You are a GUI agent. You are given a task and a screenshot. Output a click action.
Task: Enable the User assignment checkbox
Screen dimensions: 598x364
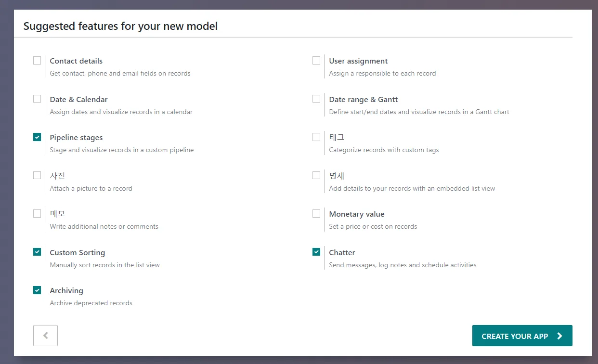click(316, 61)
